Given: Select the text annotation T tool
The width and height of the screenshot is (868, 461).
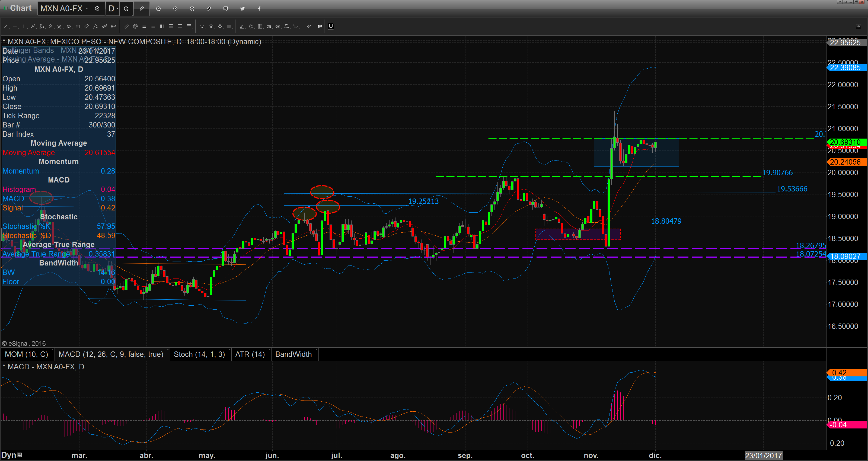Looking at the screenshot, I should click(x=202, y=26).
